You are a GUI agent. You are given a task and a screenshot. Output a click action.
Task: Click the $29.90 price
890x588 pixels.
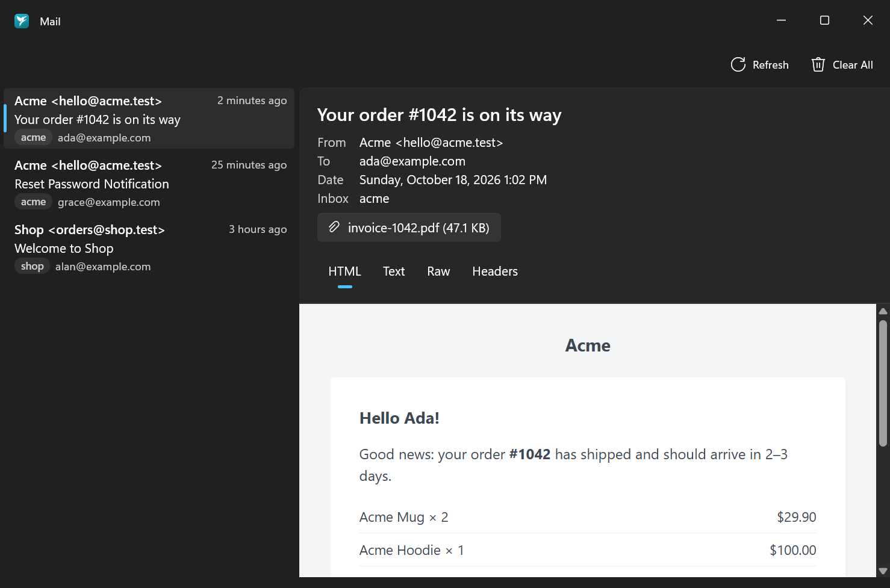797,517
